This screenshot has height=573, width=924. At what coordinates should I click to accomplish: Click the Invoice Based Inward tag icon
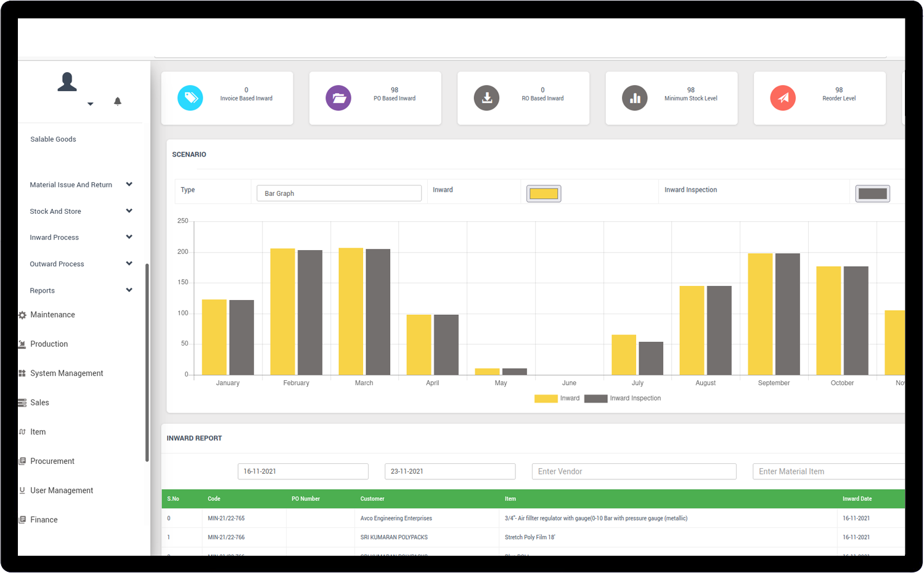click(x=190, y=98)
